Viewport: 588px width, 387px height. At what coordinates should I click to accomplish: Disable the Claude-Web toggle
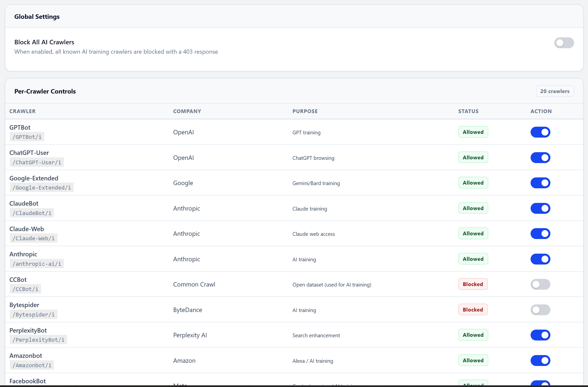(x=540, y=233)
